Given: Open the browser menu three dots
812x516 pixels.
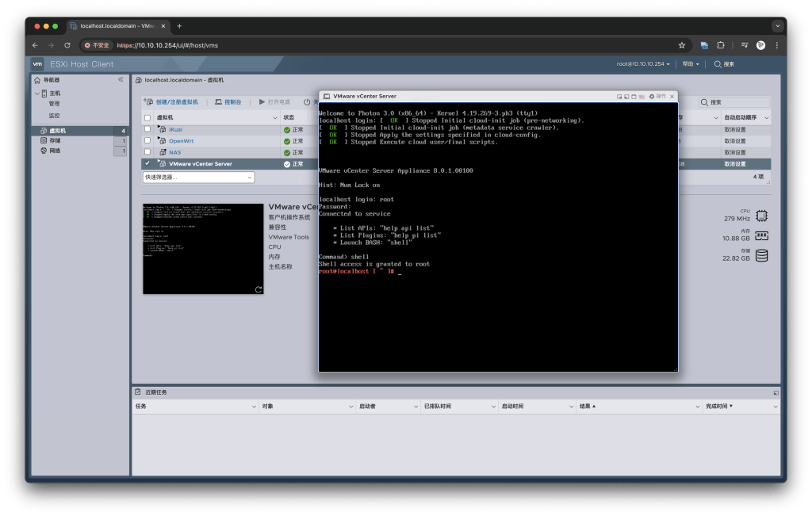Looking at the screenshot, I should (777, 45).
